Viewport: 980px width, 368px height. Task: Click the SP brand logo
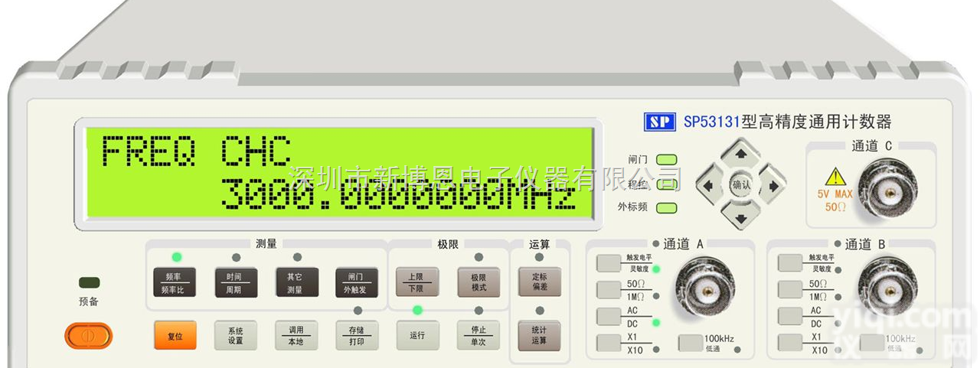click(659, 122)
